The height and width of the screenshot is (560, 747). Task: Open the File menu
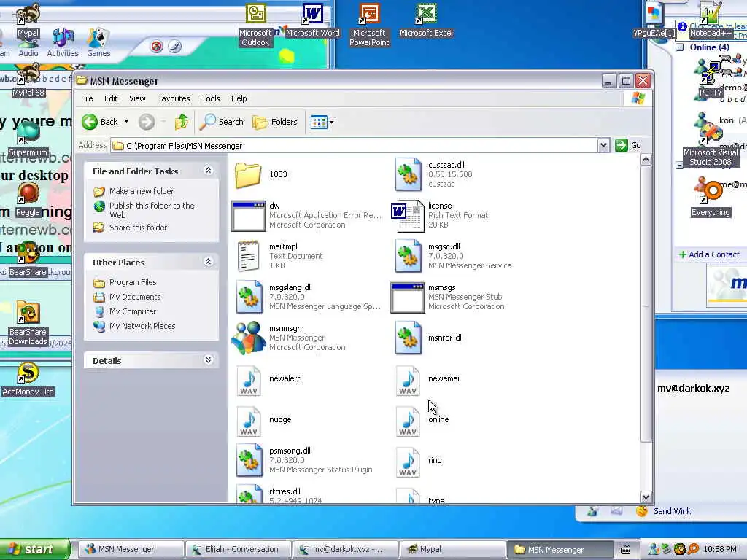coord(87,98)
